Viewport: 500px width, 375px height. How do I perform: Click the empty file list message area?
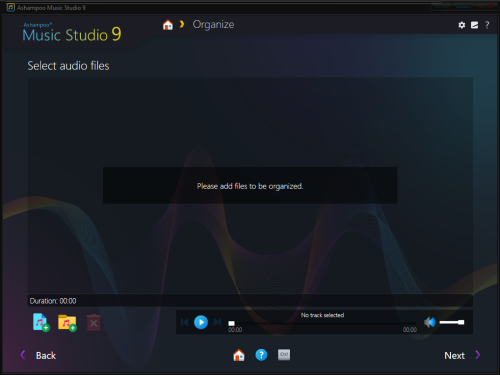tap(250, 186)
